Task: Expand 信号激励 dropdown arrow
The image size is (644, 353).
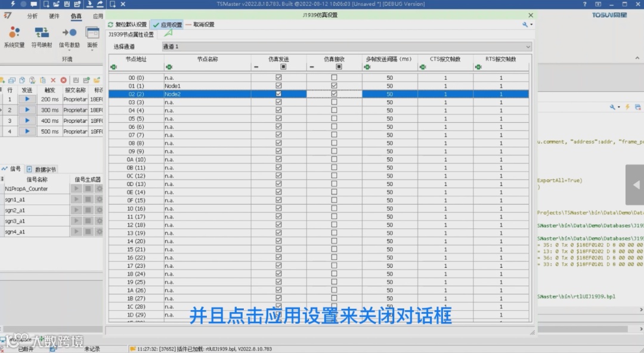Action: coord(69,50)
